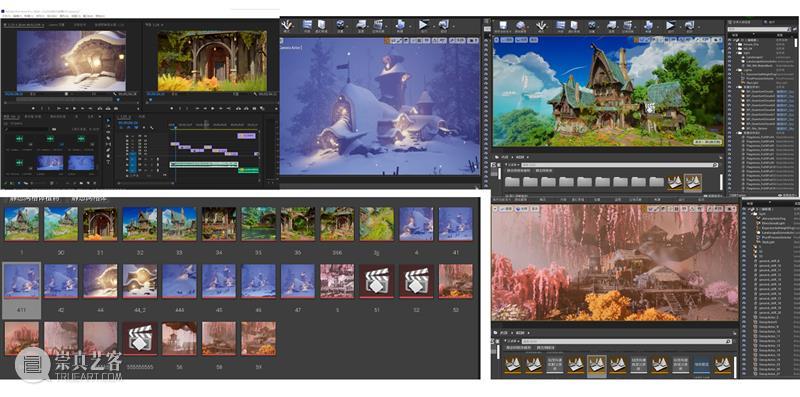
Task: Open Perspective dropdown in sunny-cottage viewport
Action: 507,40
